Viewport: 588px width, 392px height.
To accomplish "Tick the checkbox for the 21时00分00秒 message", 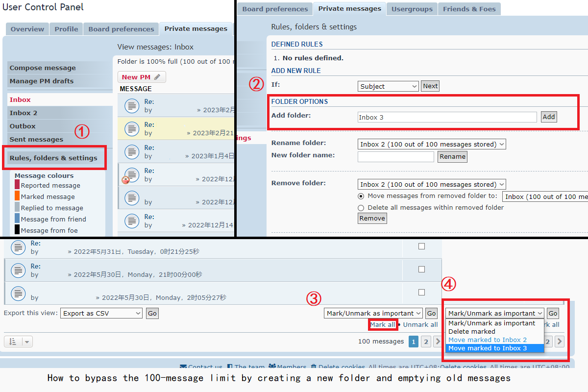I will click(421, 269).
